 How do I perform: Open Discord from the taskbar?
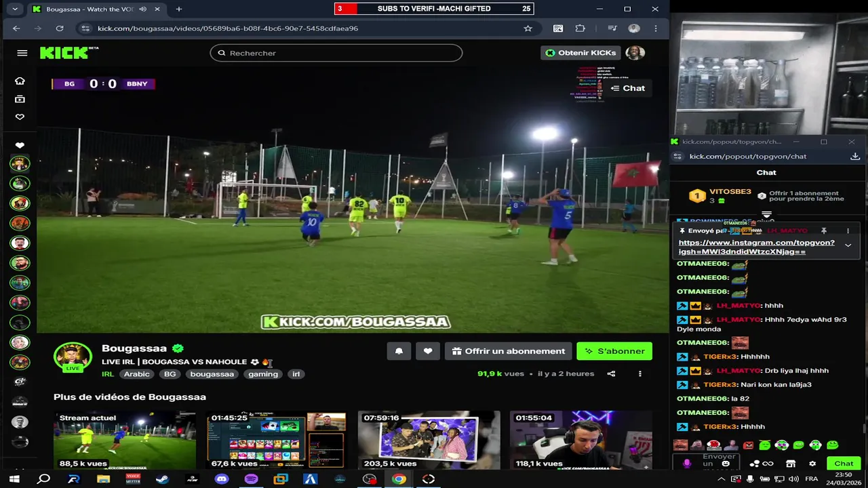(x=221, y=479)
